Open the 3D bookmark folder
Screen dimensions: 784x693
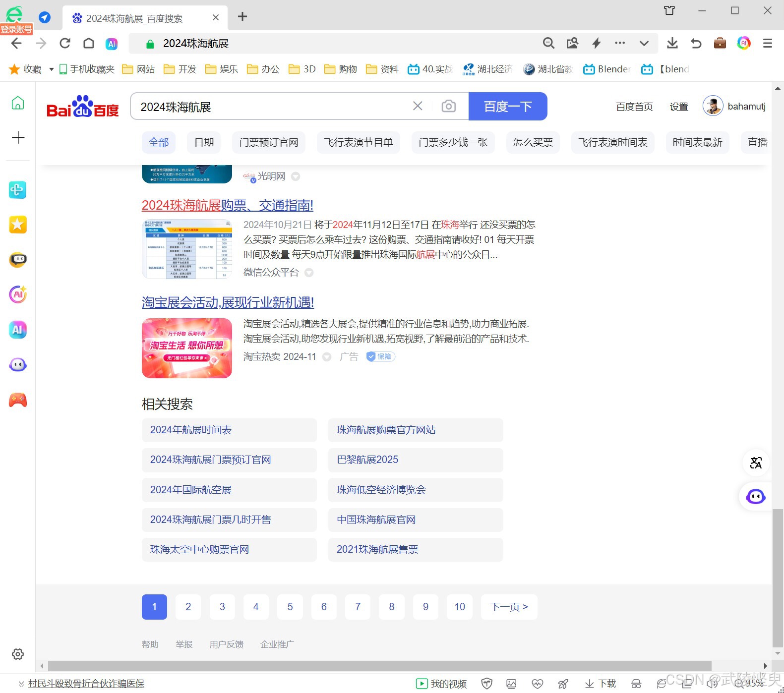pyautogui.click(x=302, y=69)
